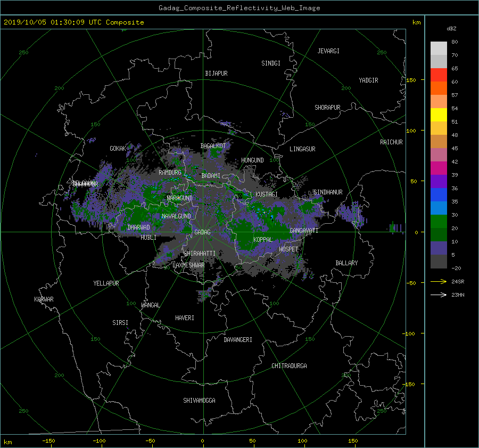Screen dimensions: 479x448
Task: Click the km unit label beside timestamp row
Action: tap(416, 22)
